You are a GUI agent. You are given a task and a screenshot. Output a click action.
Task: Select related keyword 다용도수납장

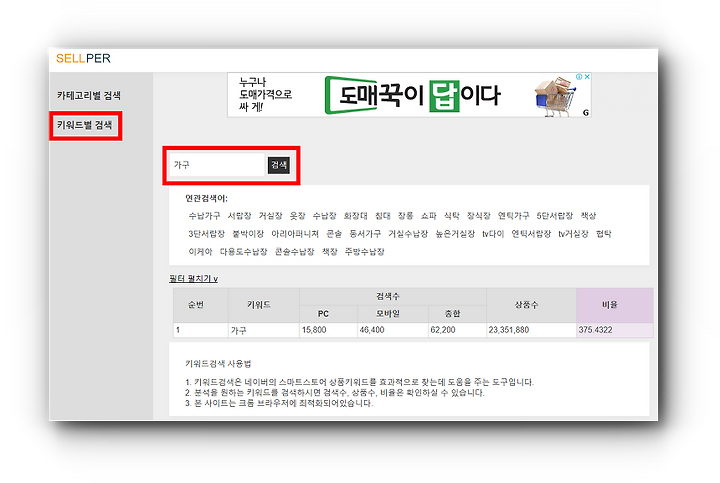point(243,252)
